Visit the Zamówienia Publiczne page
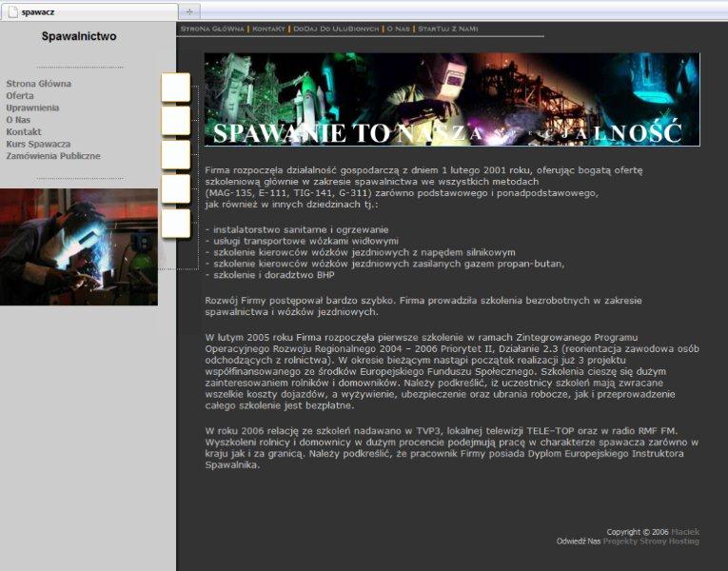 (x=53, y=156)
